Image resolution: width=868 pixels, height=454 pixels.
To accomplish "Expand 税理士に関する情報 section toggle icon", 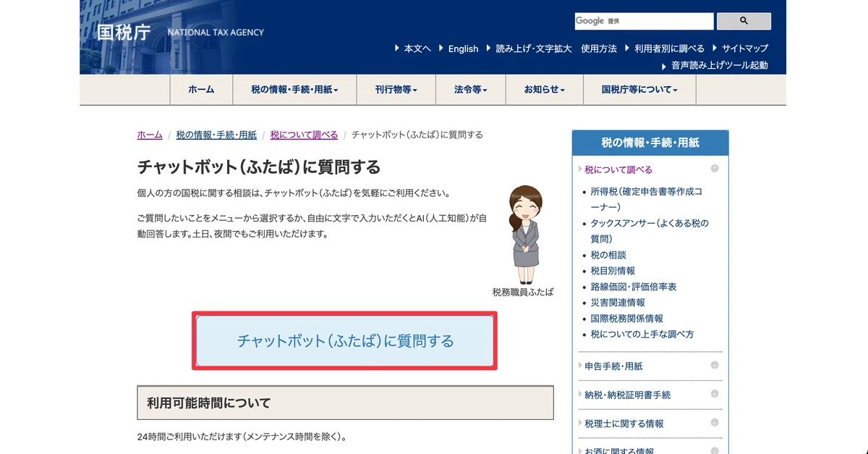I will point(715,422).
